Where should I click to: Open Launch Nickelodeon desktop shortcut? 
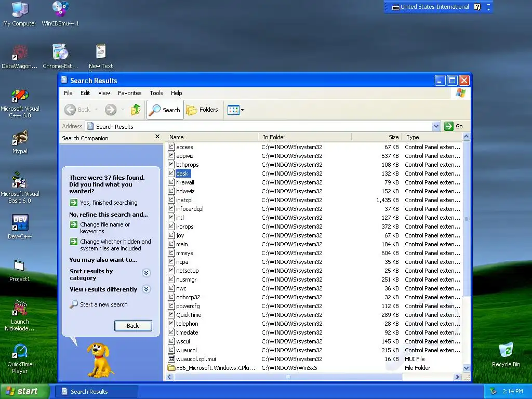pyautogui.click(x=20, y=315)
